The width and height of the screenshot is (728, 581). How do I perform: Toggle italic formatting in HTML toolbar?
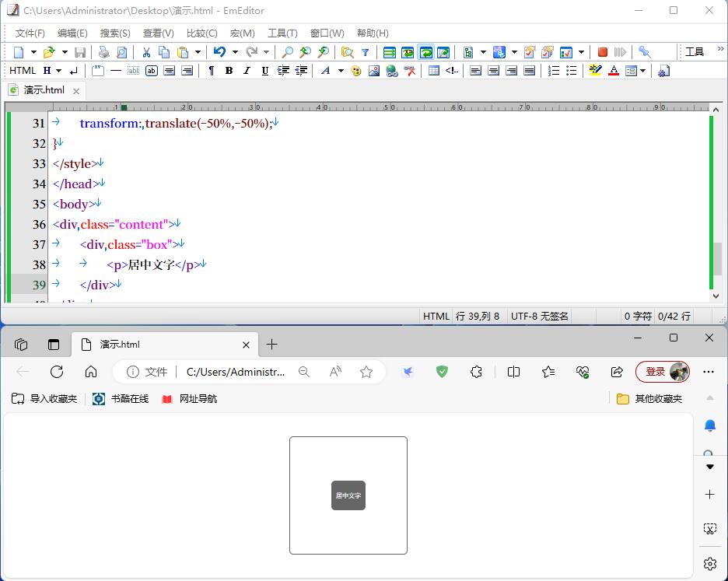point(247,71)
